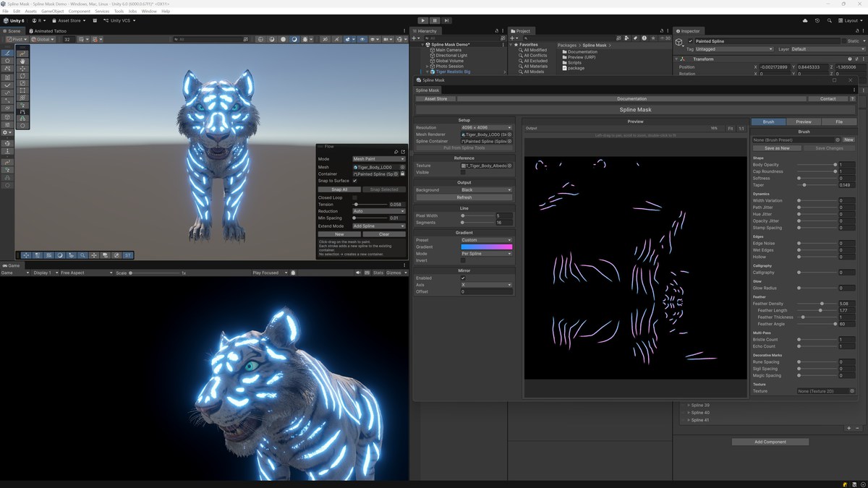868x488 pixels.
Task: Click the Add Component button
Action: tap(770, 442)
